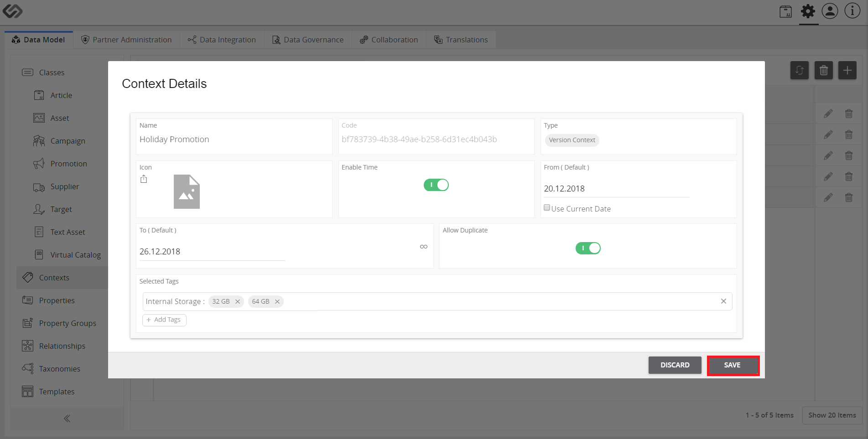Select Promotion in the sidebar

62,164
